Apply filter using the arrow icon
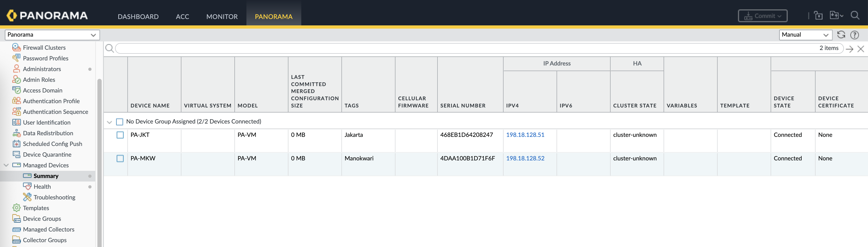Viewport: 868px width, 247px height. 849,49
